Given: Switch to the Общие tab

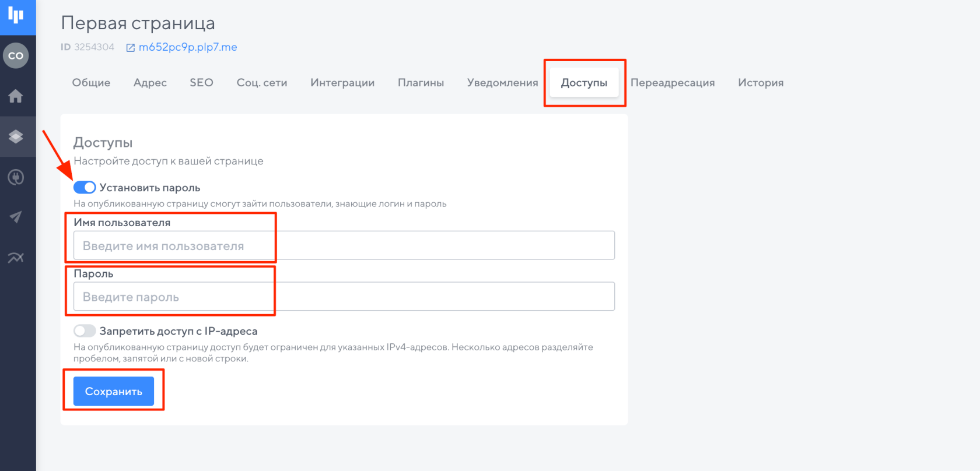Looking at the screenshot, I should pyautogui.click(x=91, y=83).
